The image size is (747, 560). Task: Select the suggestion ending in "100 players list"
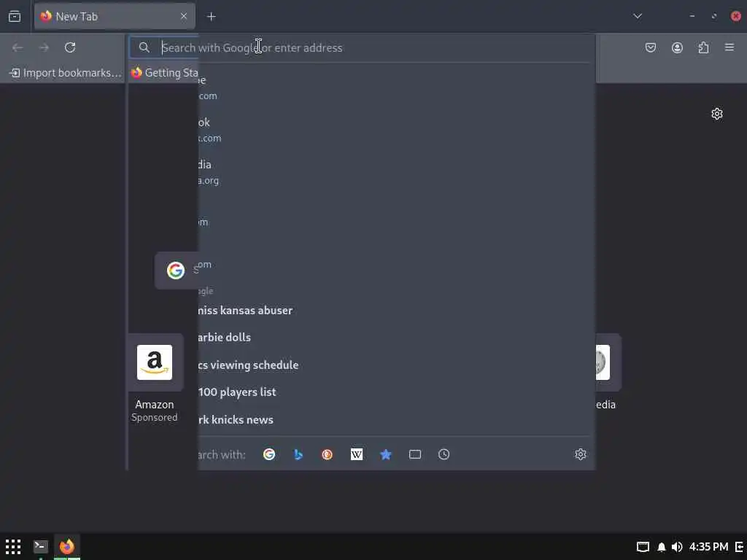pos(396,392)
